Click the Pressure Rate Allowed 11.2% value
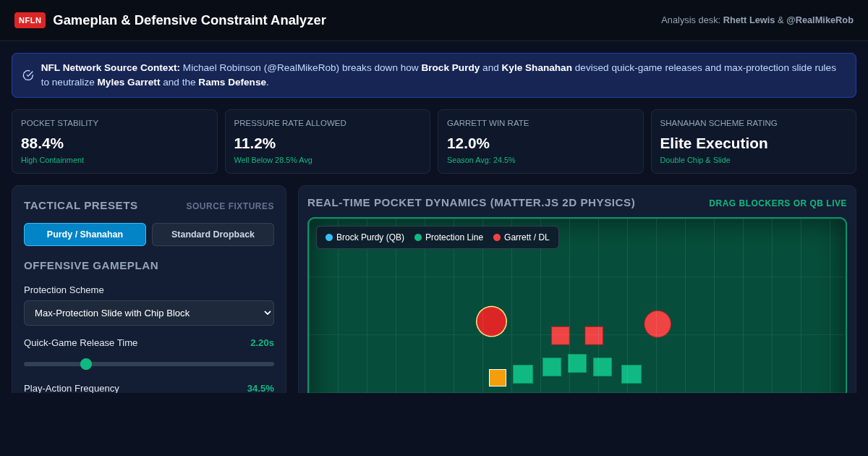The image size is (868, 456). 255,143
